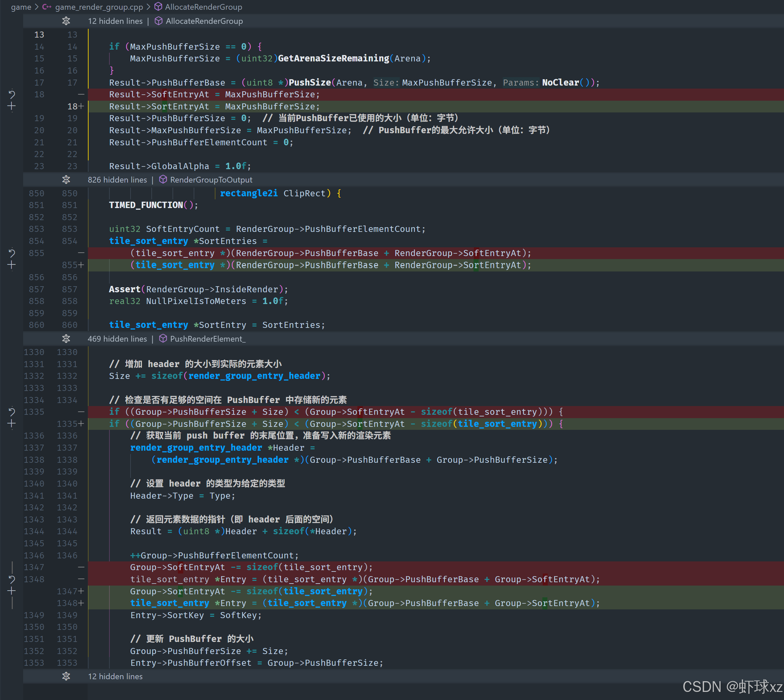The width and height of the screenshot is (784, 700).
Task: Open the game breadcrumb folder
Action: [21, 7]
